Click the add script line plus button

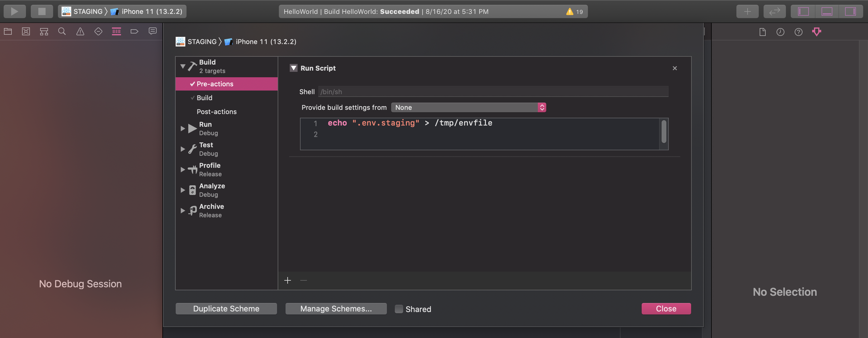pos(287,281)
